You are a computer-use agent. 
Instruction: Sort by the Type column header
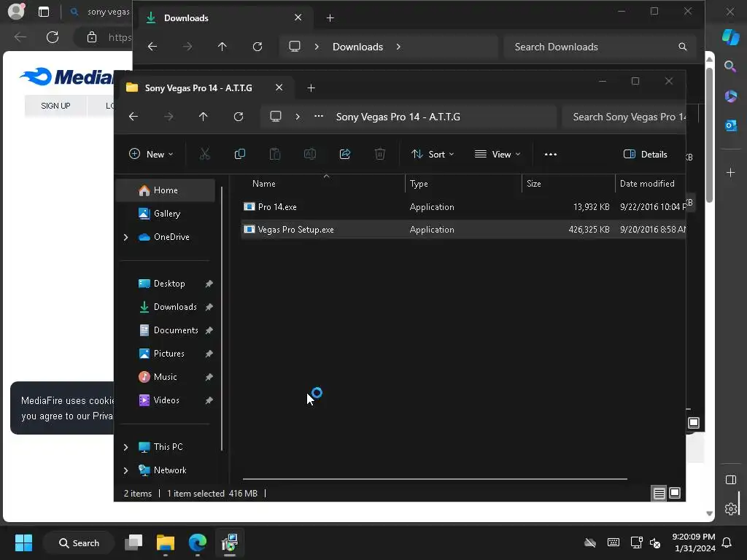coord(419,184)
